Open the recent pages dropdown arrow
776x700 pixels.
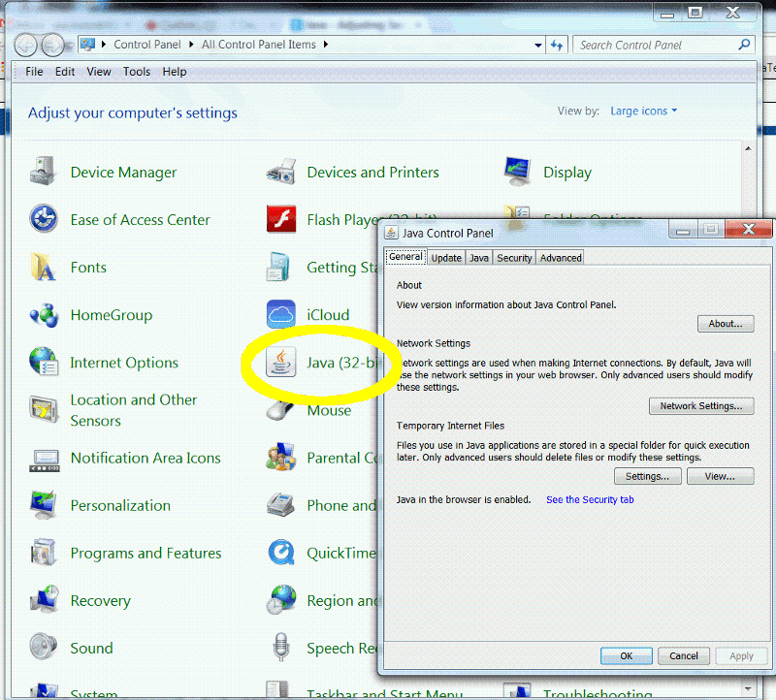click(x=70, y=46)
